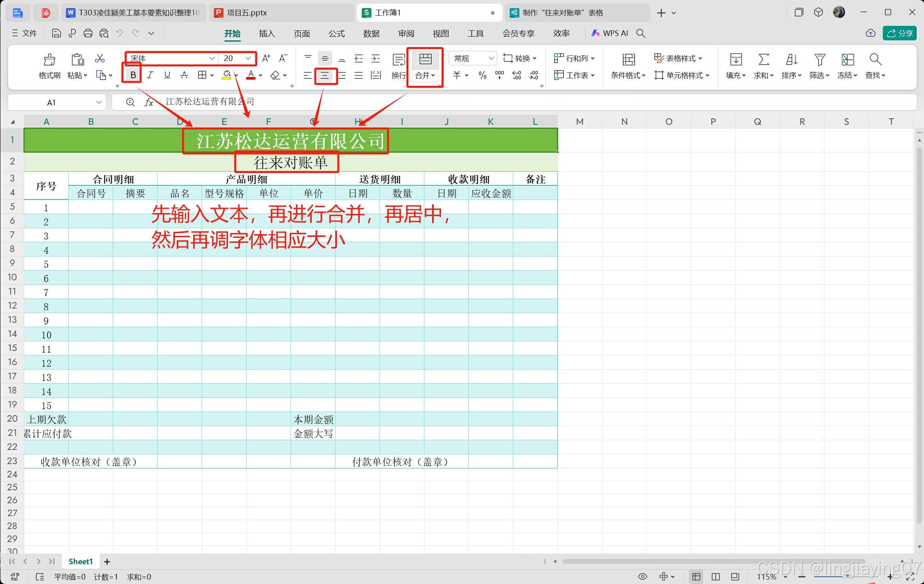Click the Print icon in quick toolbar

pos(88,34)
